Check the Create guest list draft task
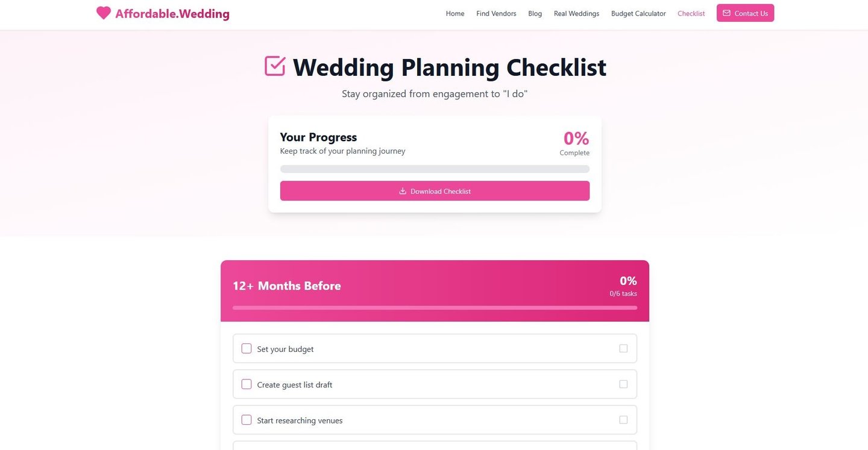 (247, 384)
